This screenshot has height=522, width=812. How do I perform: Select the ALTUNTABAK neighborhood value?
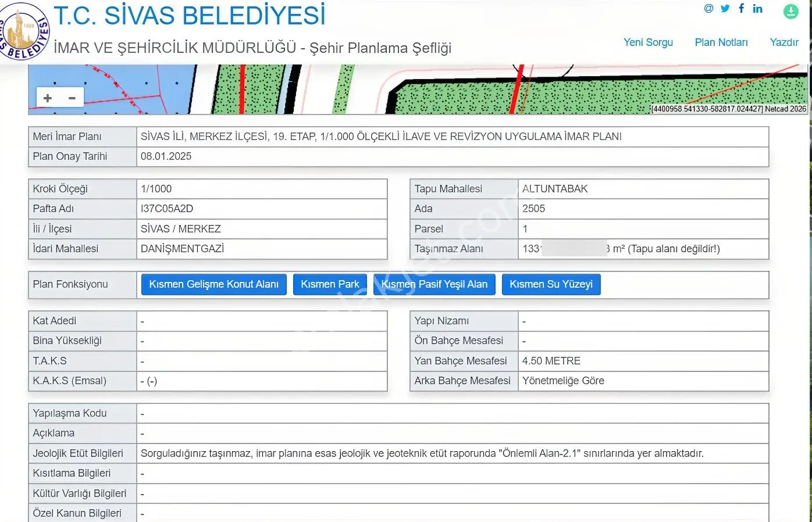pyautogui.click(x=555, y=189)
